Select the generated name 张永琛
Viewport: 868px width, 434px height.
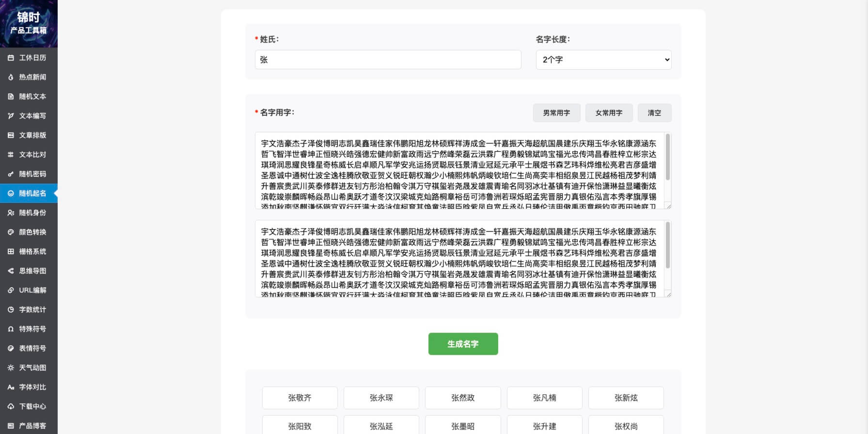point(381,398)
